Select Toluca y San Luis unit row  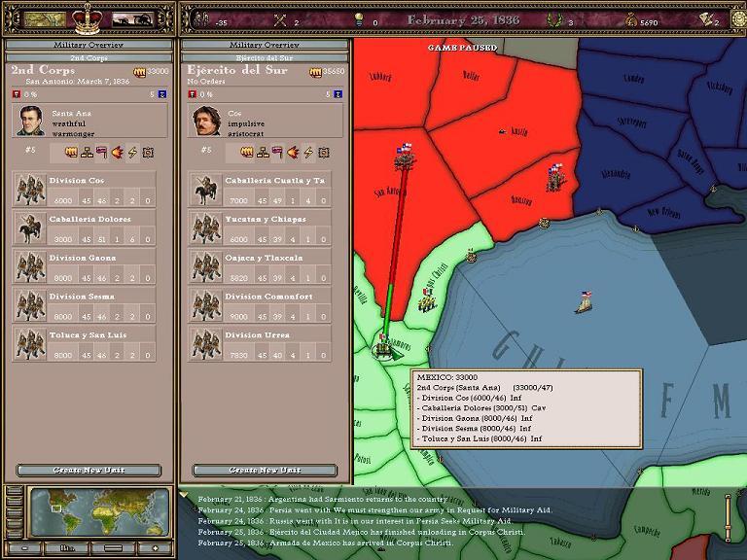(x=84, y=343)
